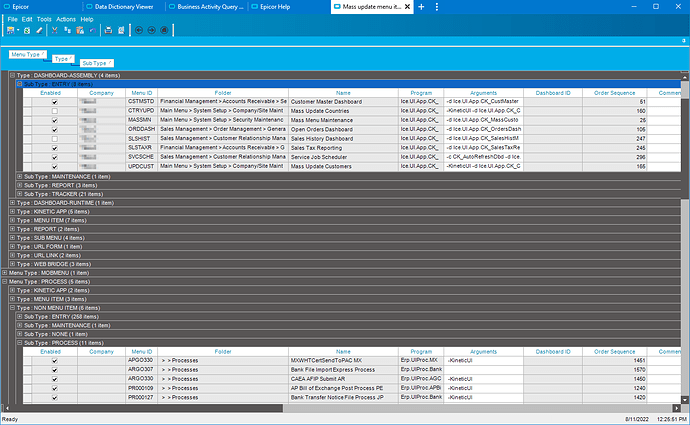Toggle Enabled checkbox for SLSHIST row
This screenshot has width=690, height=425.
click(55, 139)
